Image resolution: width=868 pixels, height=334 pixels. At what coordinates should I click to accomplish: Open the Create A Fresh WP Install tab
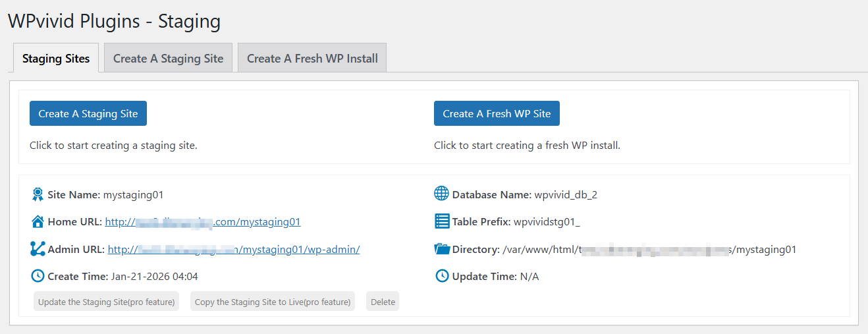(x=312, y=59)
